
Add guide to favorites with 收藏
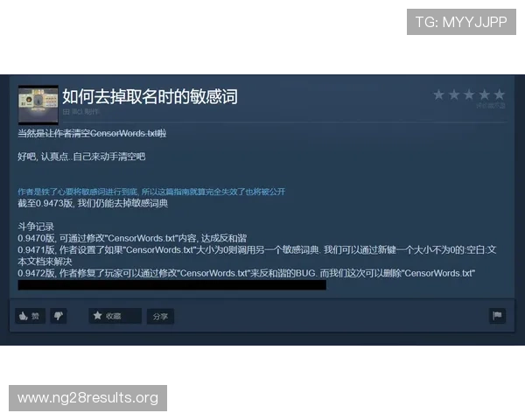point(115,316)
